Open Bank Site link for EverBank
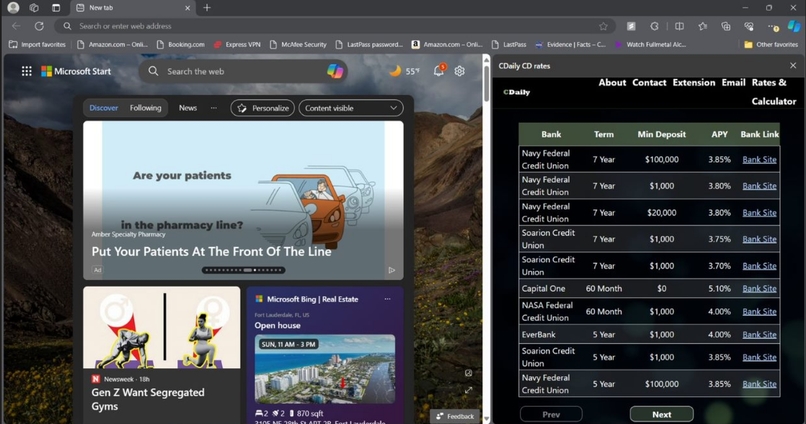The image size is (806, 424). [x=759, y=335]
